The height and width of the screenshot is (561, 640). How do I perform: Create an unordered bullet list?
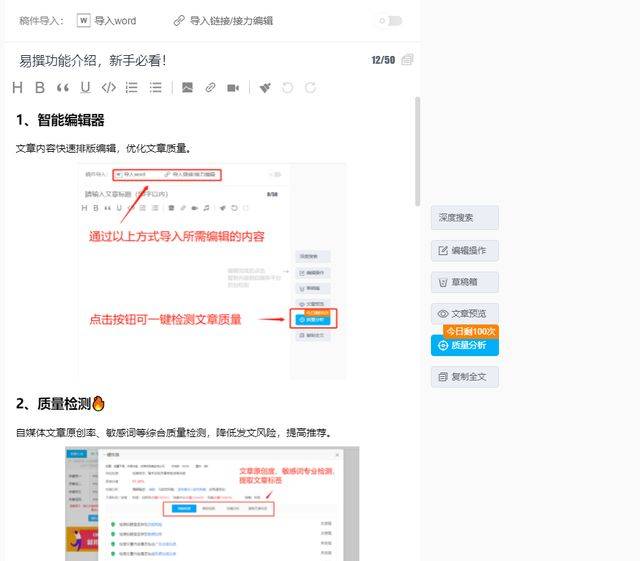coord(156,88)
